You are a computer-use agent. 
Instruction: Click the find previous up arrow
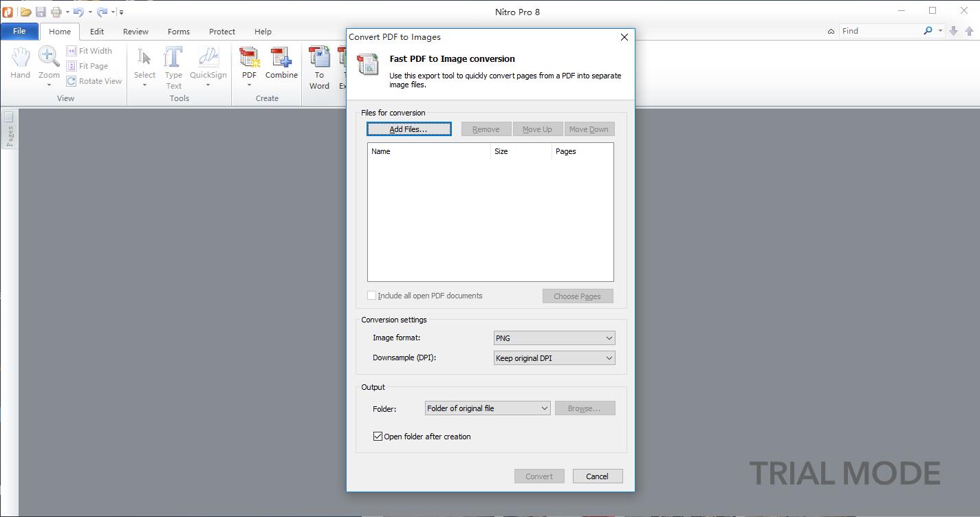point(970,31)
